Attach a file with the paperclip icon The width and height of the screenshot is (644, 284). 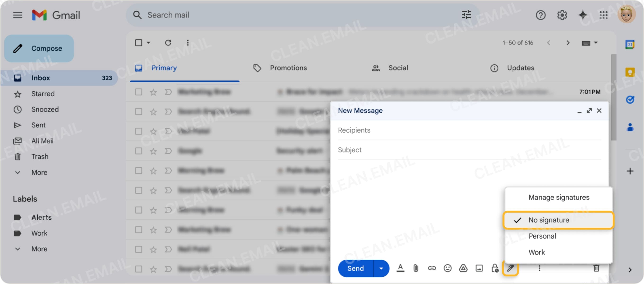[x=416, y=268]
